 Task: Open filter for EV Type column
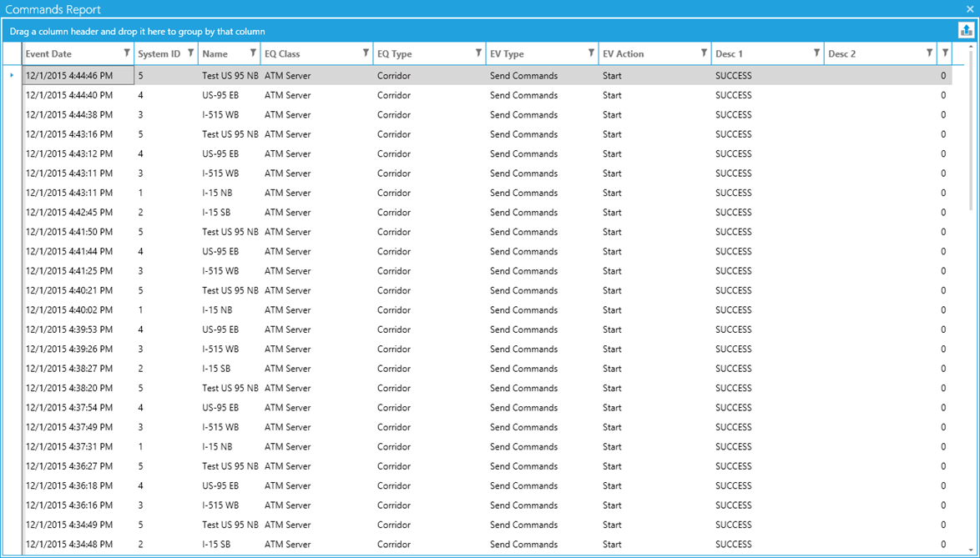coord(591,53)
